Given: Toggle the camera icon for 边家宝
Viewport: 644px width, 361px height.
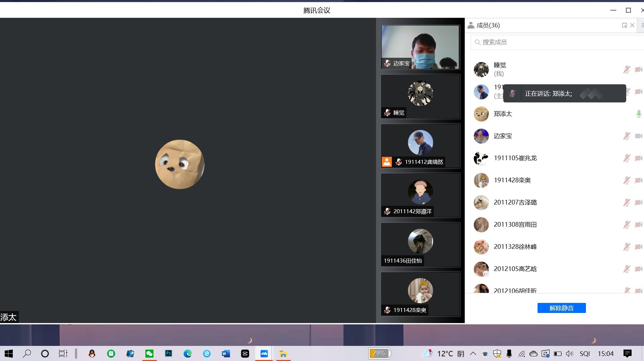Looking at the screenshot, I should [x=638, y=136].
